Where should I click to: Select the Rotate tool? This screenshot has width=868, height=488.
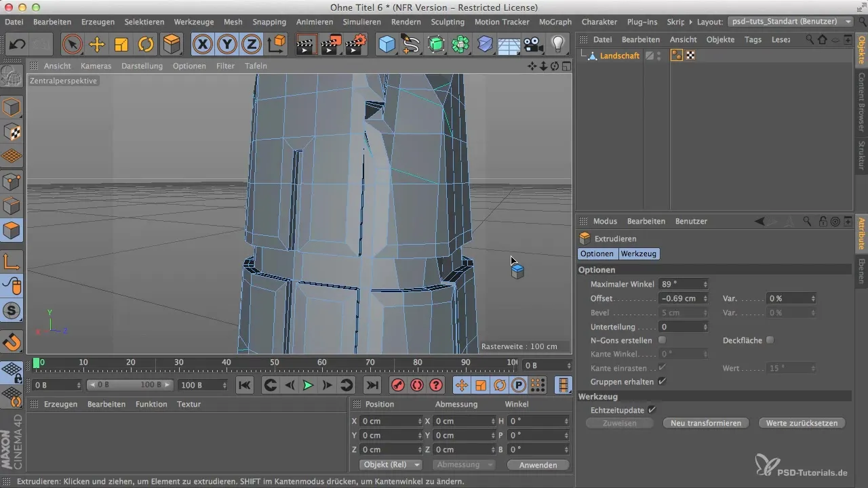coord(146,45)
